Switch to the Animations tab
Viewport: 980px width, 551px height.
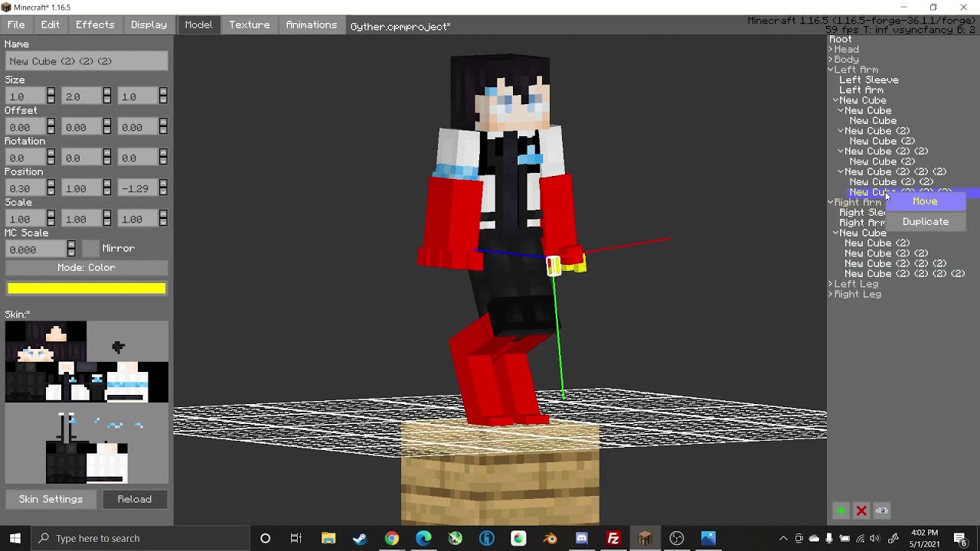[x=311, y=25]
